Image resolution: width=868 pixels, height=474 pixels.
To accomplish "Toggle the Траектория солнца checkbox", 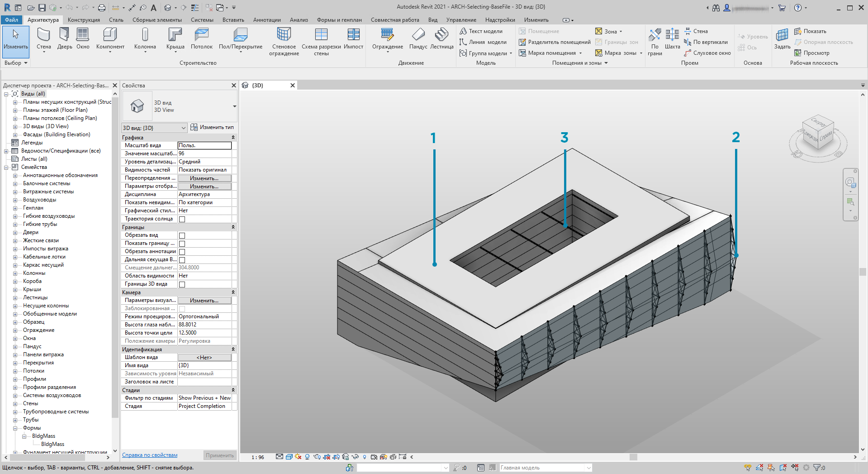I will [182, 219].
